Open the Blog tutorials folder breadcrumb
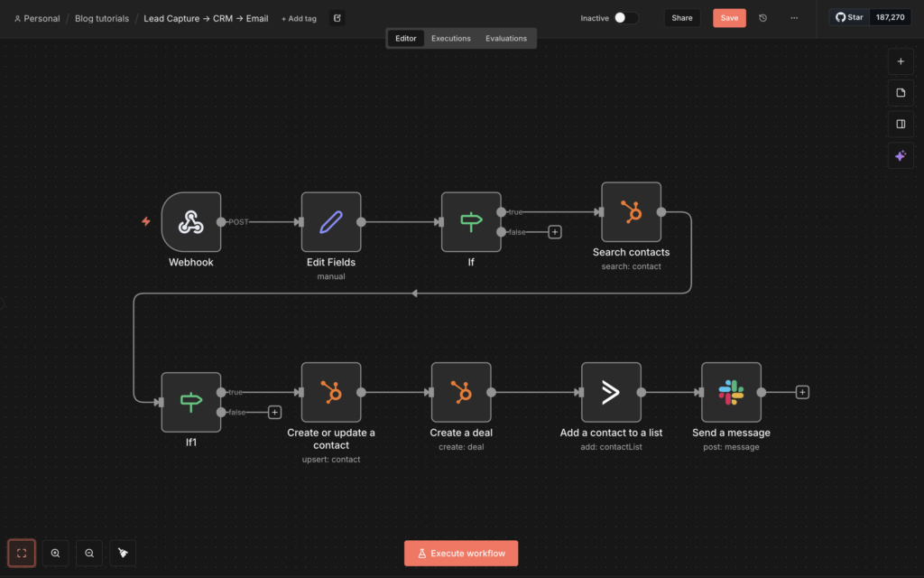This screenshot has height=578, width=924. pyautogui.click(x=102, y=18)
